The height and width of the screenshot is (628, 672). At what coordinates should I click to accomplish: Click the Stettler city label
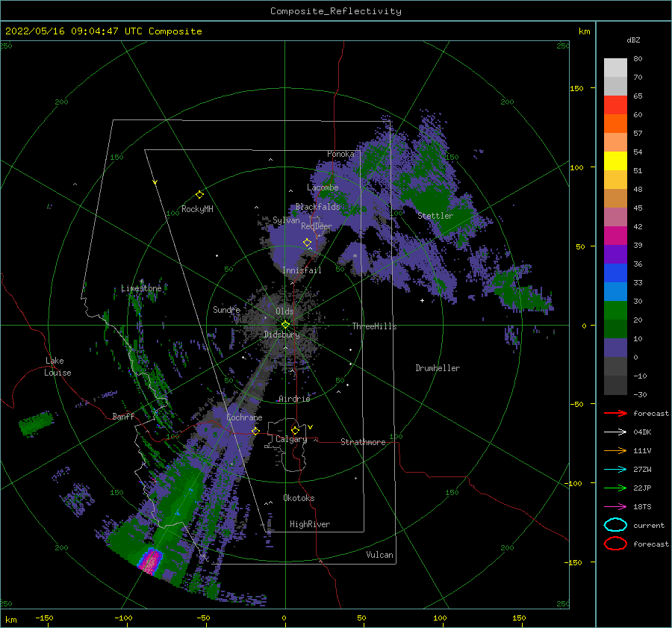435,216
